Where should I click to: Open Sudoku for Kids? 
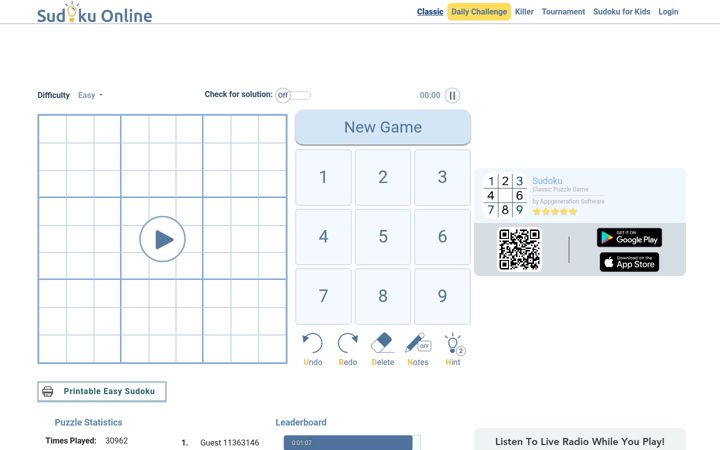(x=622, y=12)
